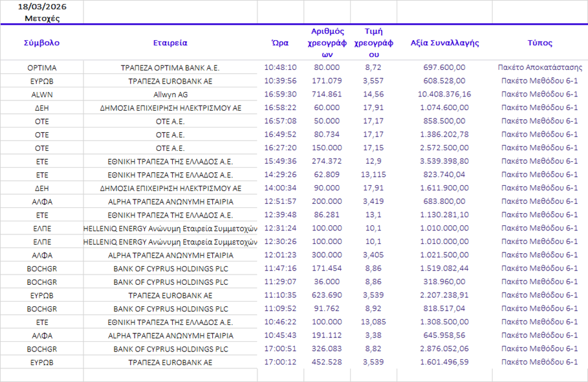The image size is (588, 382).
Task: Select the Αριθμός χρεογράφων column header
Action: pyautogui.click(x=327, y=43)
